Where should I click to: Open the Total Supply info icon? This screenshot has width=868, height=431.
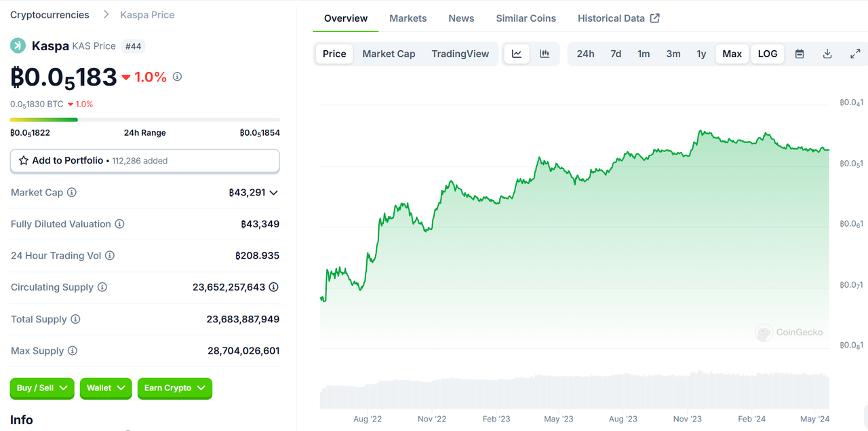76,319
